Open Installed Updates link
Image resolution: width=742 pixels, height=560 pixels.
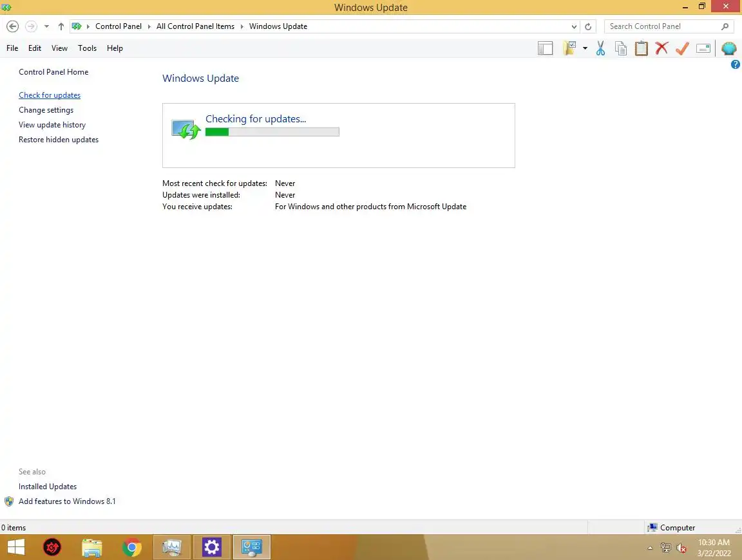[x=47, y=486]
